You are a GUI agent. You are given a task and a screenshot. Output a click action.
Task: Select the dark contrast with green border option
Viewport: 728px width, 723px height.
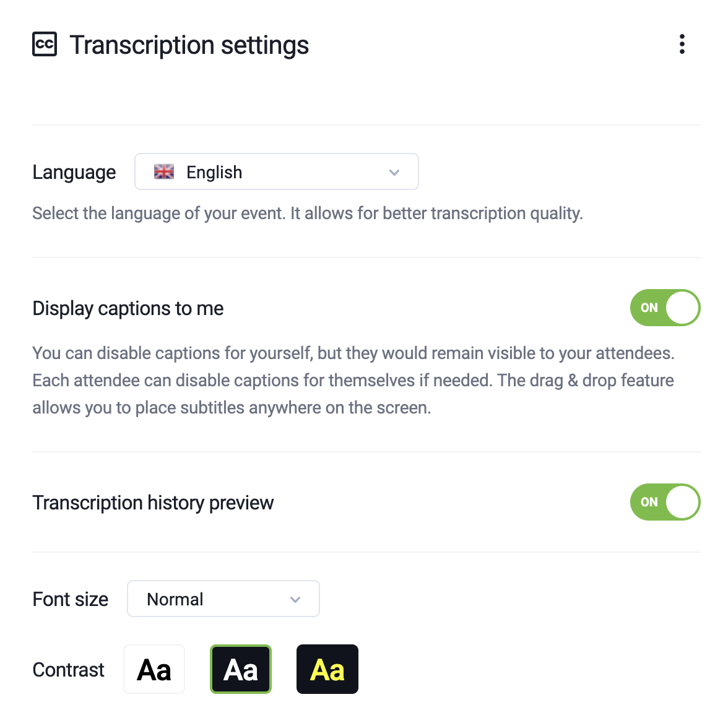(240, 669)
